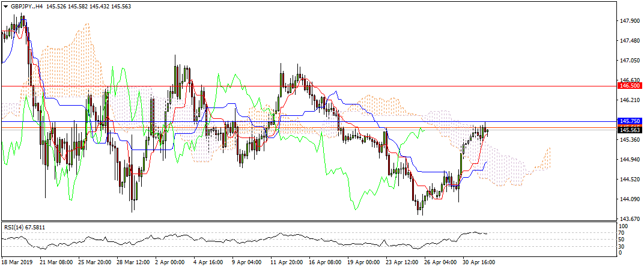This screenshot has height=269, width=644.
Task: Click the 30 Apr 16:00 time label
Action: 479,262
